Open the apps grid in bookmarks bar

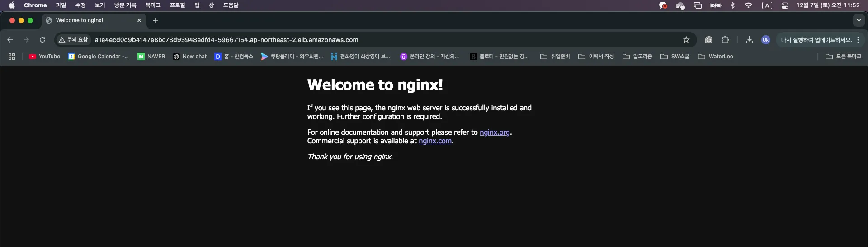(x=12, y=57)
